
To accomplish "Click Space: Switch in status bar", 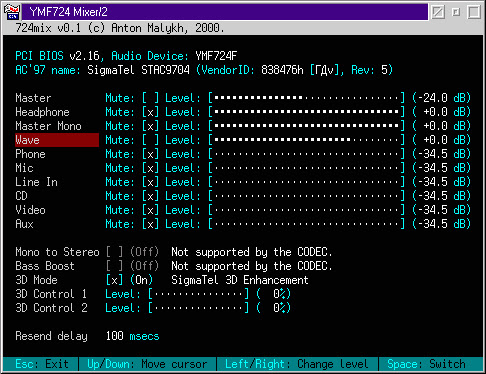I will pyautogui.click(x=426, y=364).
